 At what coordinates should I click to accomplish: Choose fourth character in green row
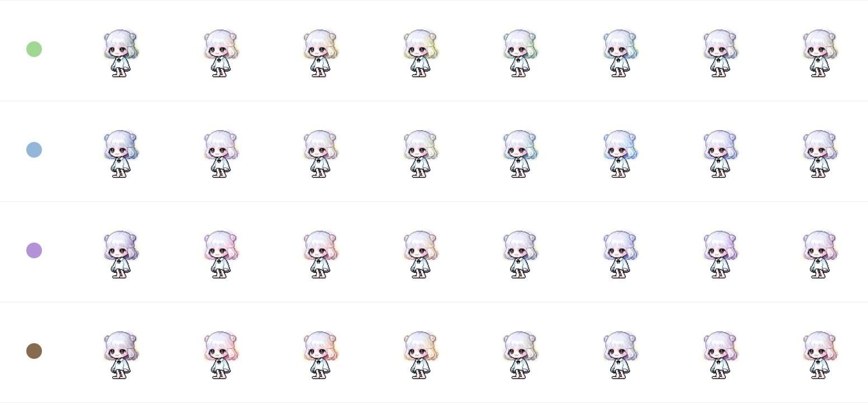click(x=421, y=53)
